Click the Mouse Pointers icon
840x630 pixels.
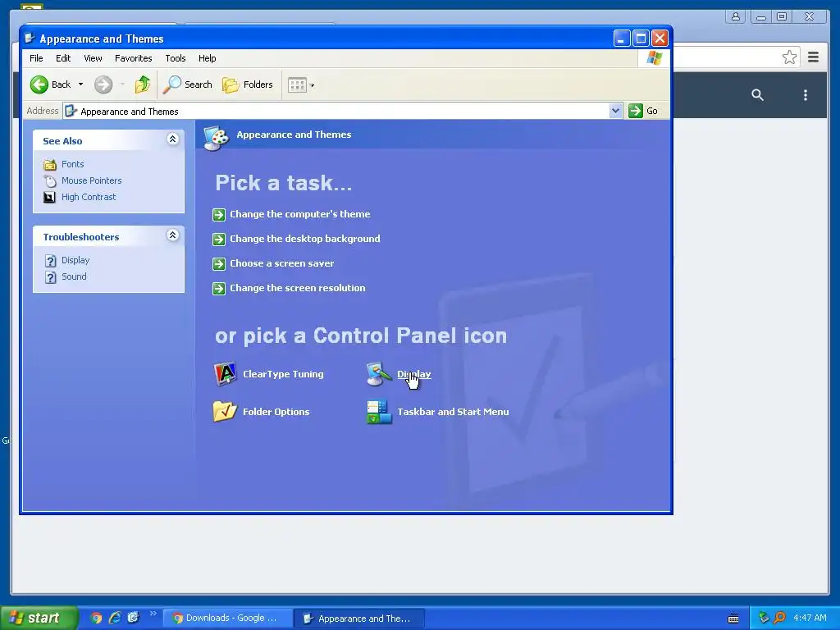[x=50, y=181]
